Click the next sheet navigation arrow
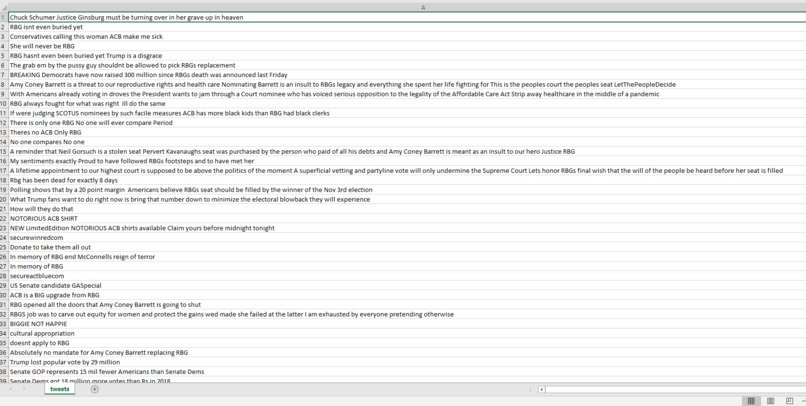The image size is (806, 406). 24,389
